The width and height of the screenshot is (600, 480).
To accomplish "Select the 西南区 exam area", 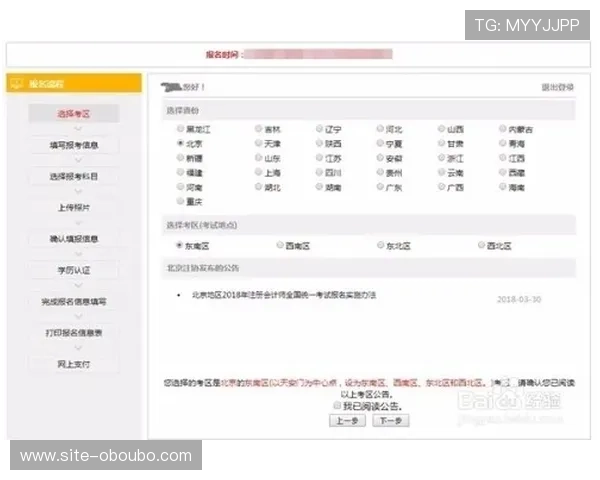I will (280, 245).
